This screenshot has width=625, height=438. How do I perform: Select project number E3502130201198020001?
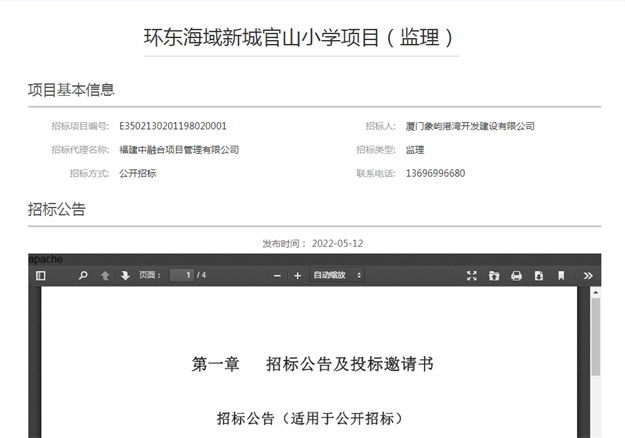[173, 126]
